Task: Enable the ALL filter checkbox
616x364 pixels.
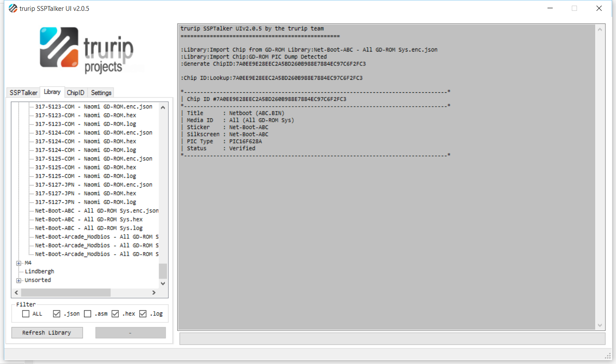Action: 26,314
